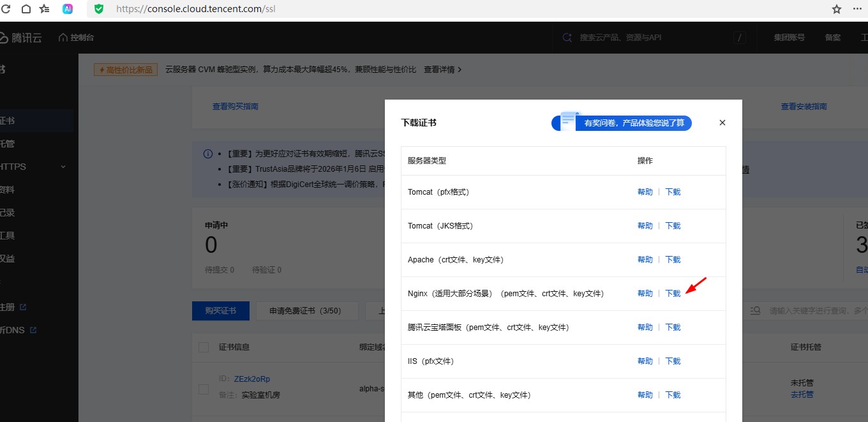
Task: Click the 购买证书 button
Action: (x=221, y=311)
